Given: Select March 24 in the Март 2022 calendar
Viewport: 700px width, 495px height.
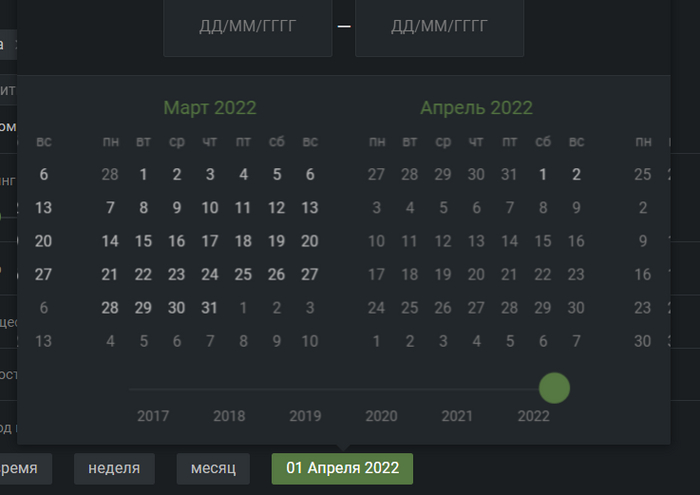Looking at the screenshot, I should [210, 274].
